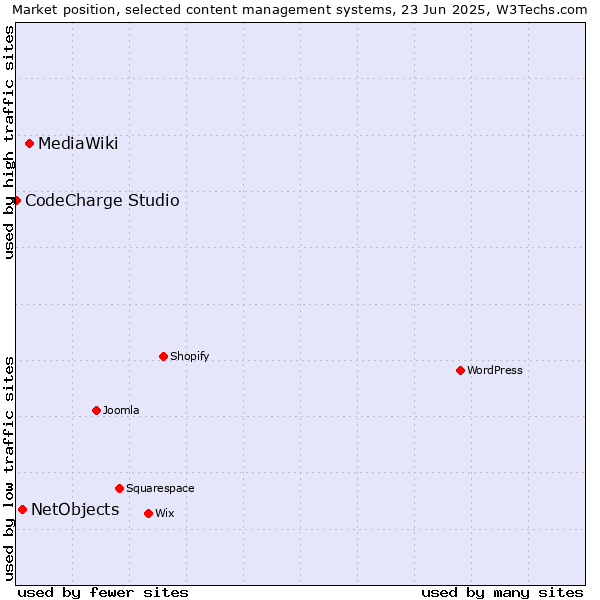Viewport: 600px width, 600px height.
Task: Select the NetObjects label
Action: click(x=75, y=510)
